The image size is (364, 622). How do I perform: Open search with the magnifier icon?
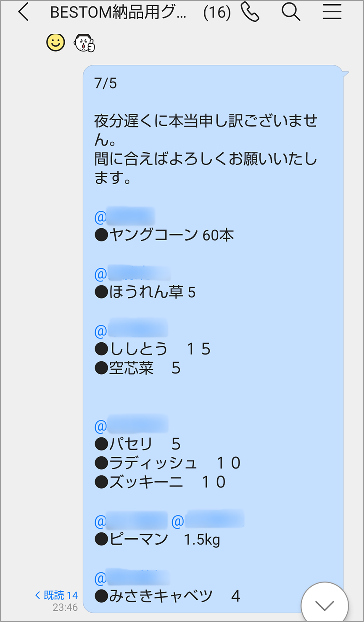tap(291, 12)
